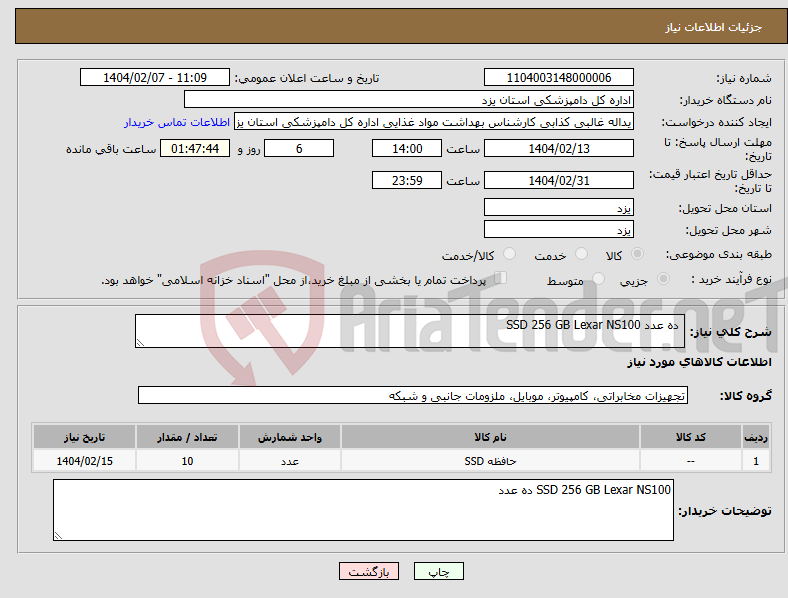Click the quantity cell showing 10
The image size is (788, 598).
(187, 460)
